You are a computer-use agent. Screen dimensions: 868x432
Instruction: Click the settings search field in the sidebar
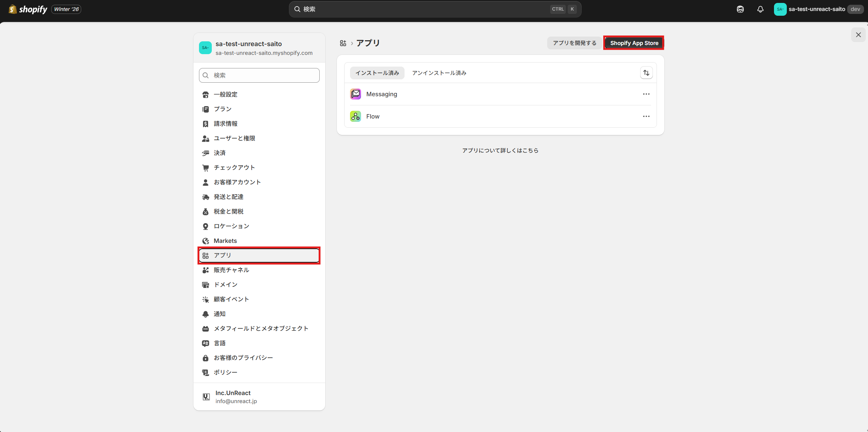click(259, 75)
